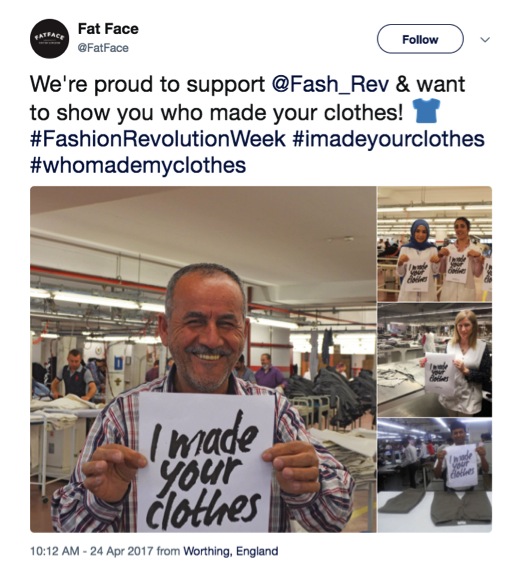Open the @Fash_Rev mention
The height and width of the screenshot is (566, 520).
pyautogui.click(x=330, y=84)
